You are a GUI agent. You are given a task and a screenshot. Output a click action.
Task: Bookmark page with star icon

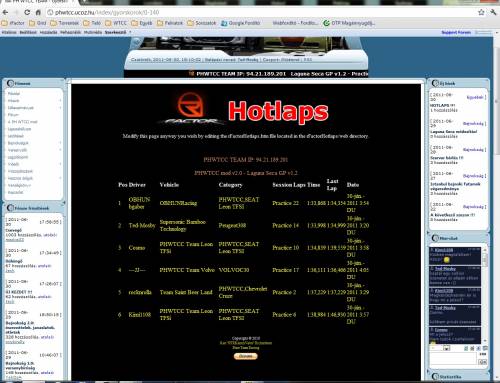point(481,12)
